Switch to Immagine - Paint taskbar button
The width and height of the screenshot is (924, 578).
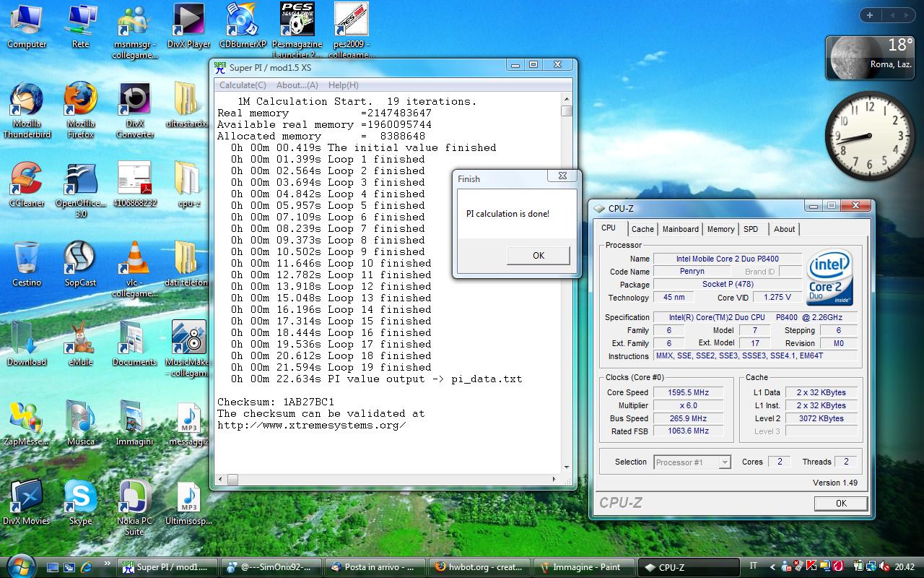[583, 567]
